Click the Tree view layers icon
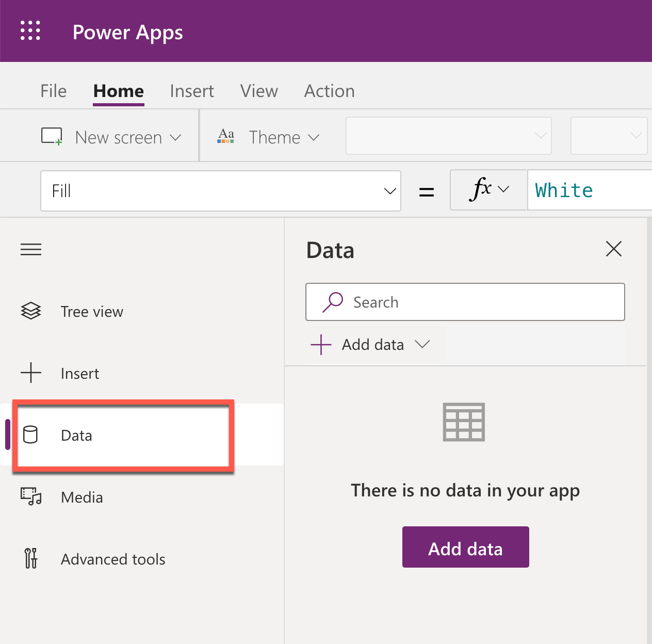652x644 pixels. (x=31, y=311)
